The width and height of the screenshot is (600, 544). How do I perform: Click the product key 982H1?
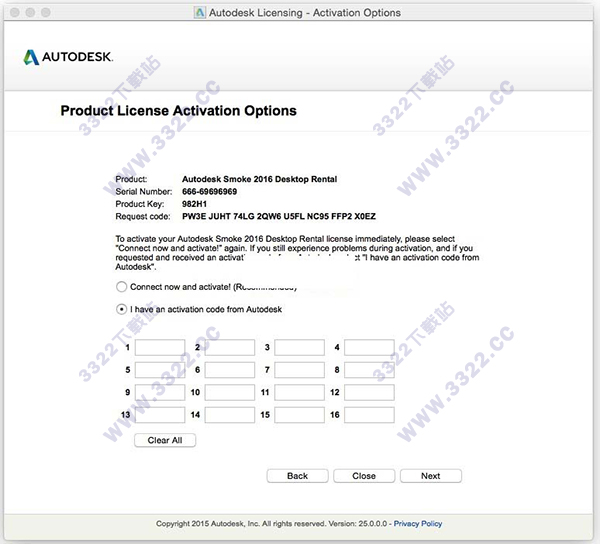click(x=194, y=204)
